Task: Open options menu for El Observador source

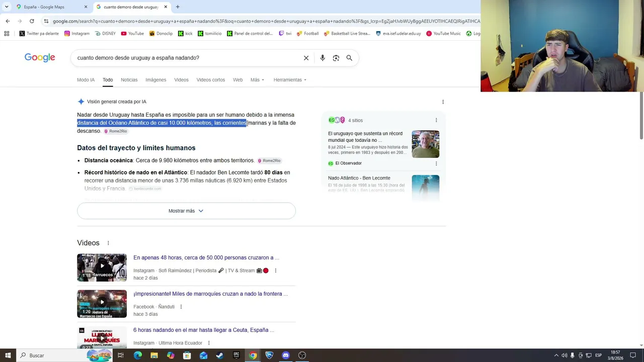Action: [436, 163]
